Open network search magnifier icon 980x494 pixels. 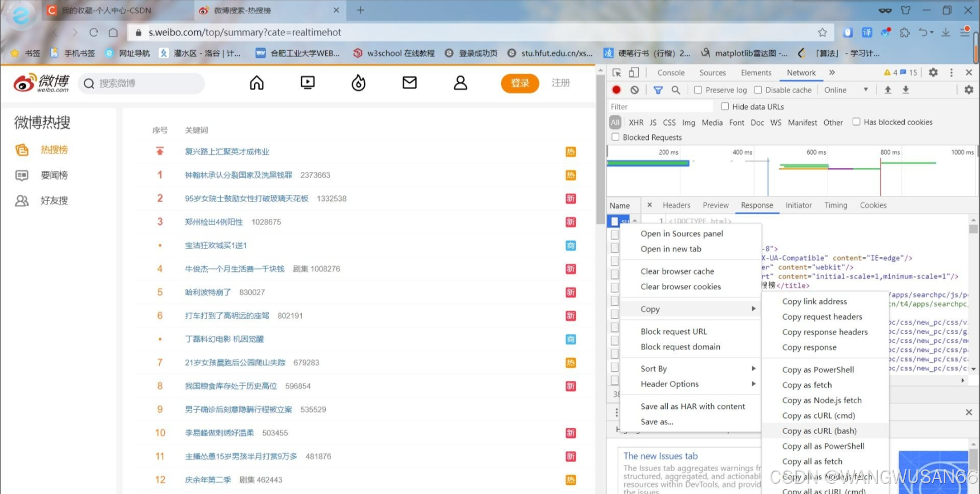point(676,90)
